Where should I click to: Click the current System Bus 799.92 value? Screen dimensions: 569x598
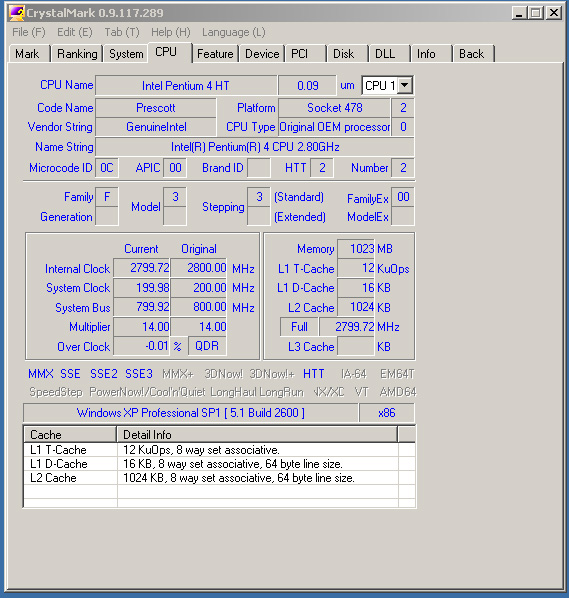coord(142,307)
